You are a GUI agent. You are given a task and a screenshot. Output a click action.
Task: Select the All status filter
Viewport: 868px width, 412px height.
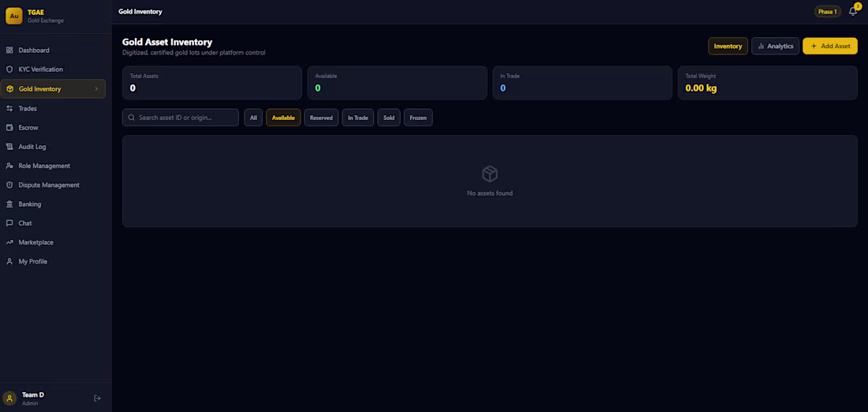click(253, 118)
